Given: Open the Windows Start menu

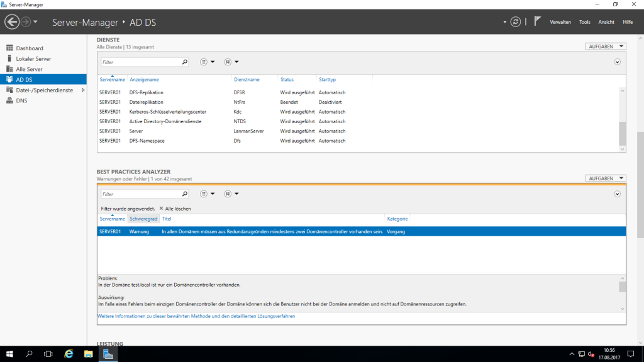Looking at the screenshot, I should [9, 354].
